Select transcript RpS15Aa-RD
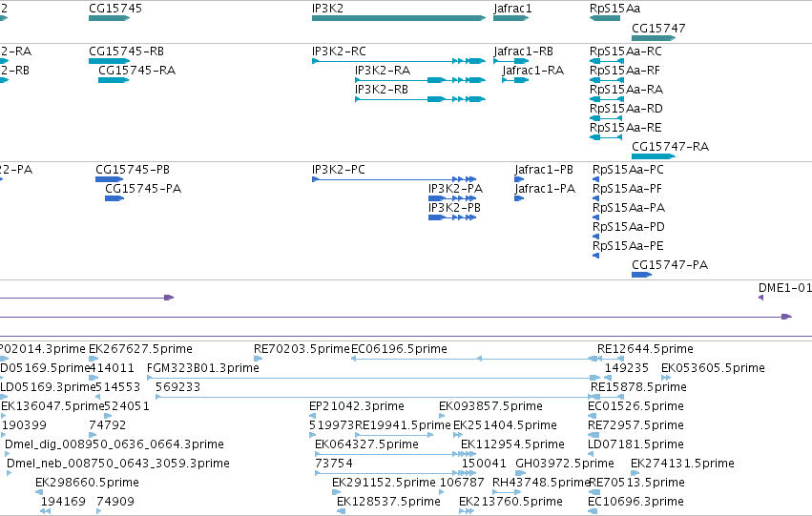The image size is (812, 516). pyautogui.click(x=626, y=109)
